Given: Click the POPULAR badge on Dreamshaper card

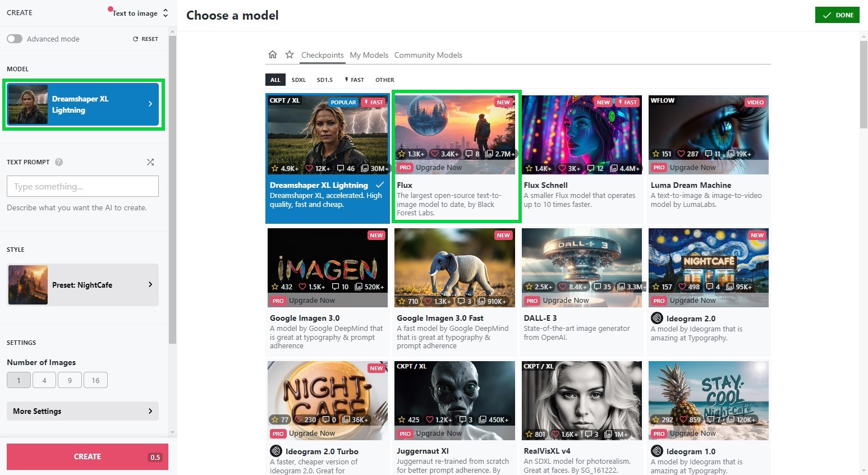Looking at the screenshot, I should (343, 102).
